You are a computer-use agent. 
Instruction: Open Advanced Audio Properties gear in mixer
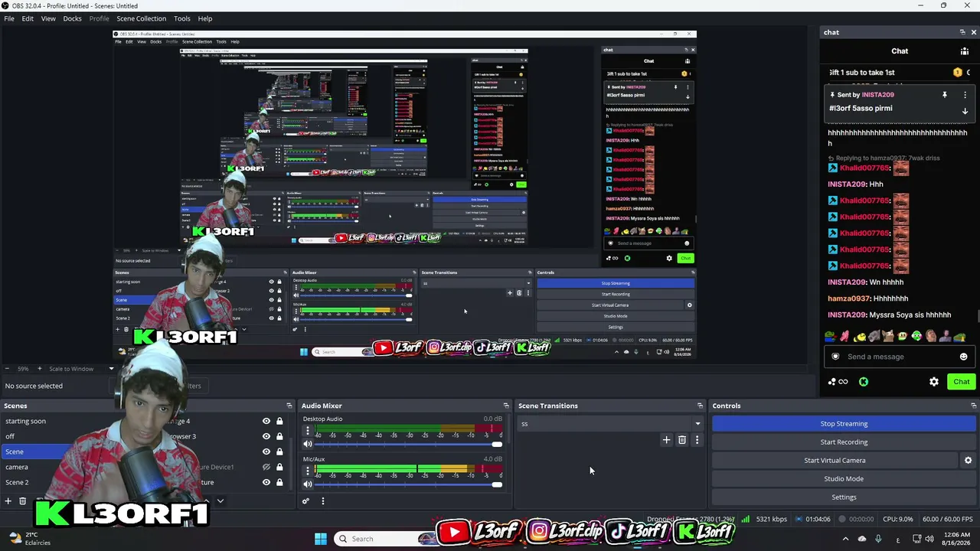click(x=305, y=501)
